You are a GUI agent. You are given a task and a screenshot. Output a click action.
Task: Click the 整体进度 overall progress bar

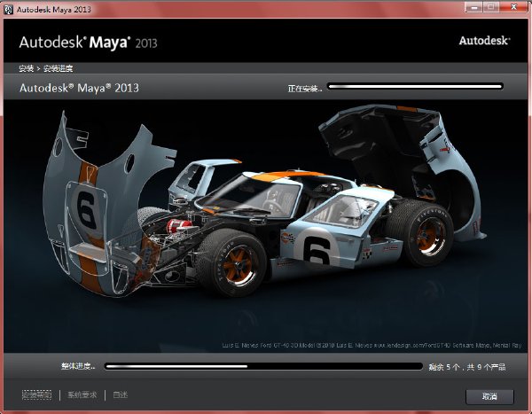[263, 366]
